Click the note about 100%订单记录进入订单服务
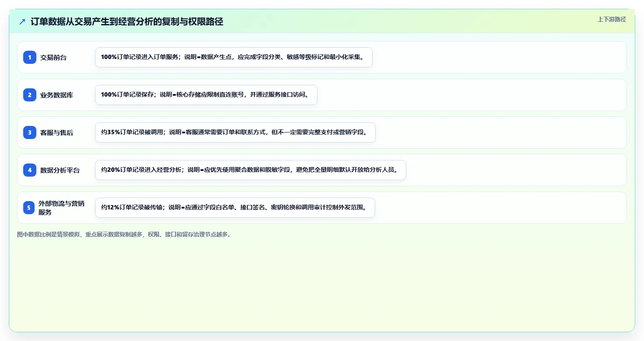The image size is (644, 341). 234,57
